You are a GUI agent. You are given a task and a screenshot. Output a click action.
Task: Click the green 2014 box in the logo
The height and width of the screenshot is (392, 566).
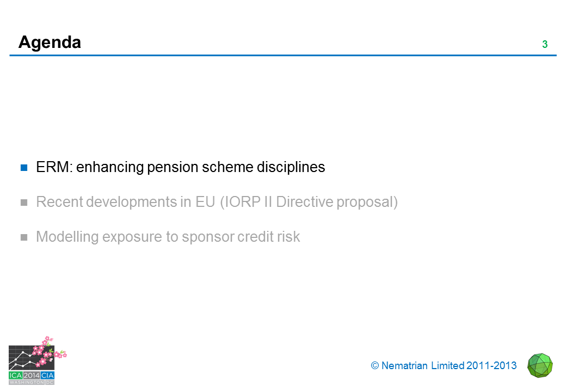click(32, 375)
